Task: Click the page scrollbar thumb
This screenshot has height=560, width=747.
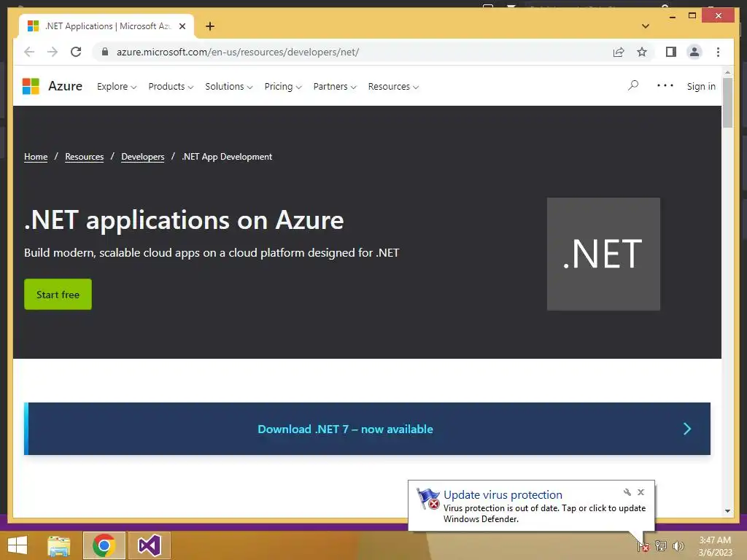Action: tap(727, 102)
